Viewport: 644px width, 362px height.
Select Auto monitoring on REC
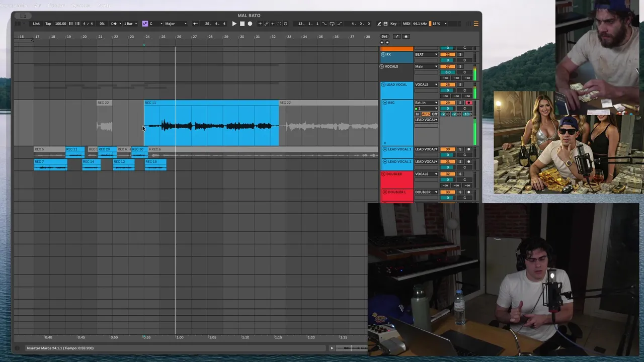tap(426, 114)
